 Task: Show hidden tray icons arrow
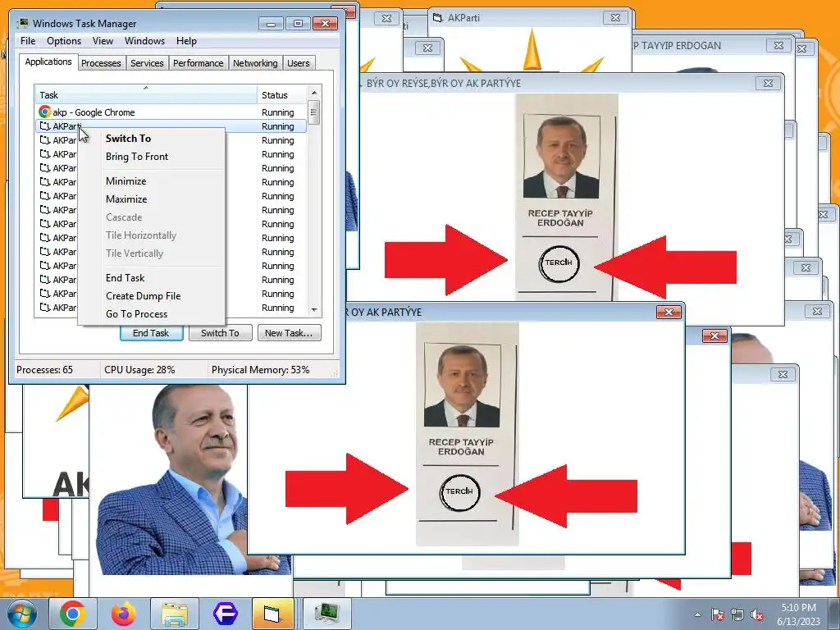point(697,614)
